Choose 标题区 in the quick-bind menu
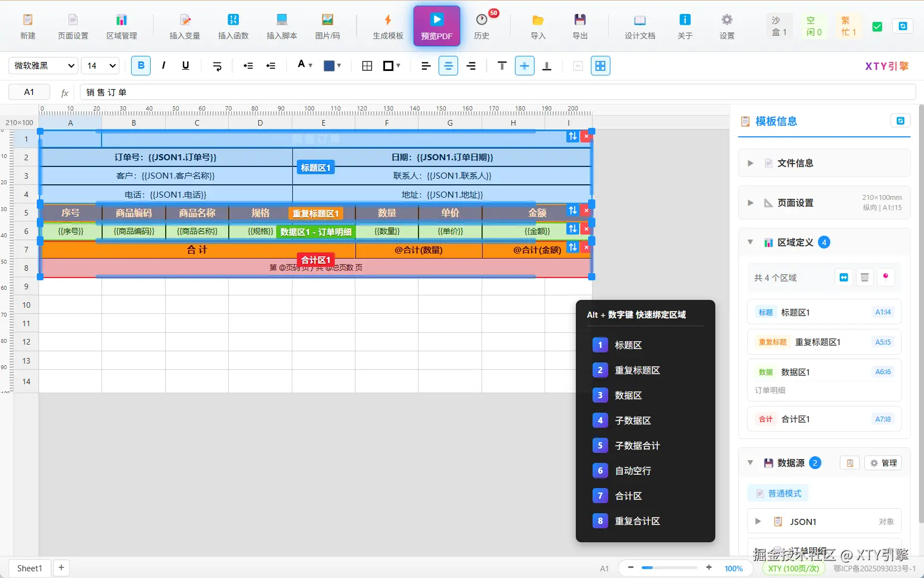 click(x=646, y=345)
